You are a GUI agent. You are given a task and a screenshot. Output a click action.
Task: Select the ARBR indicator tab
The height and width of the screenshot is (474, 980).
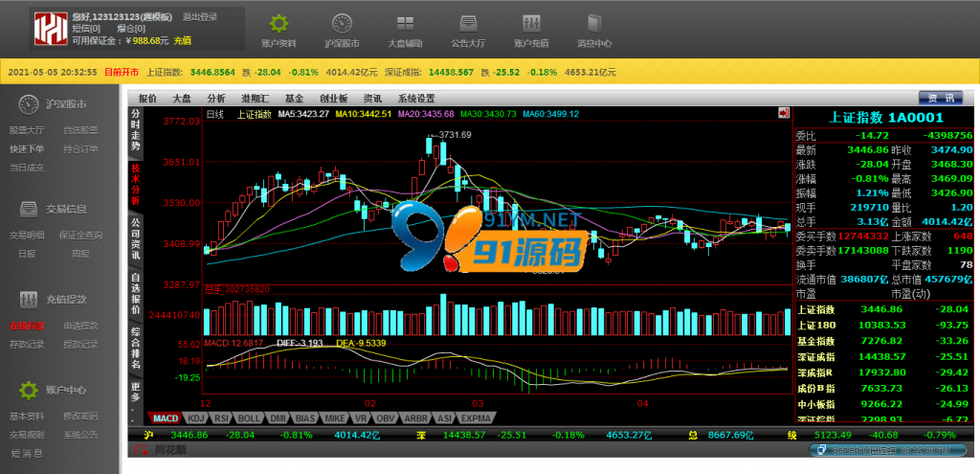point(415,418)
